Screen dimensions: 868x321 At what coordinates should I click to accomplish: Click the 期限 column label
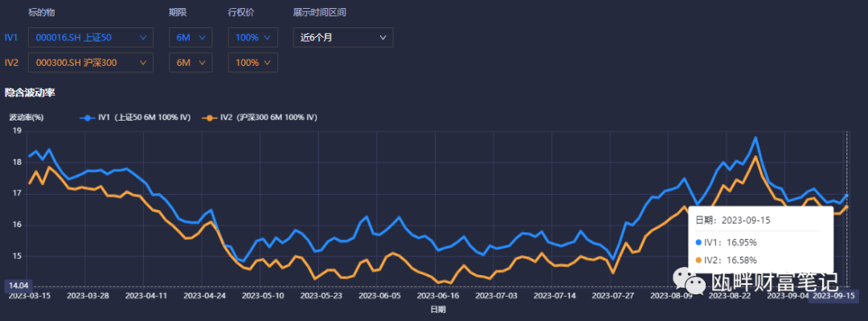click(178, 12)
